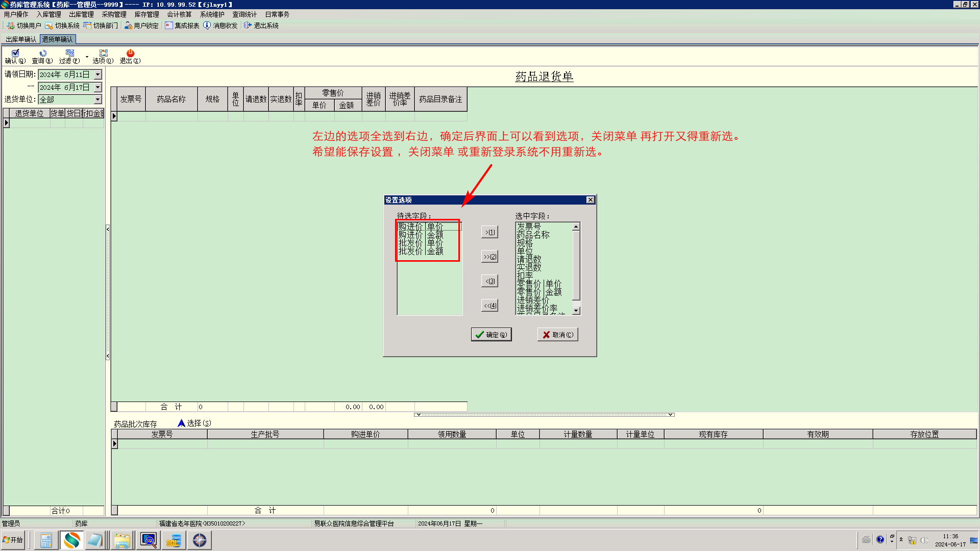Click 集成报表 toolbar icon
This screenshot has height=551, width=980.
[x=182, y=26]
